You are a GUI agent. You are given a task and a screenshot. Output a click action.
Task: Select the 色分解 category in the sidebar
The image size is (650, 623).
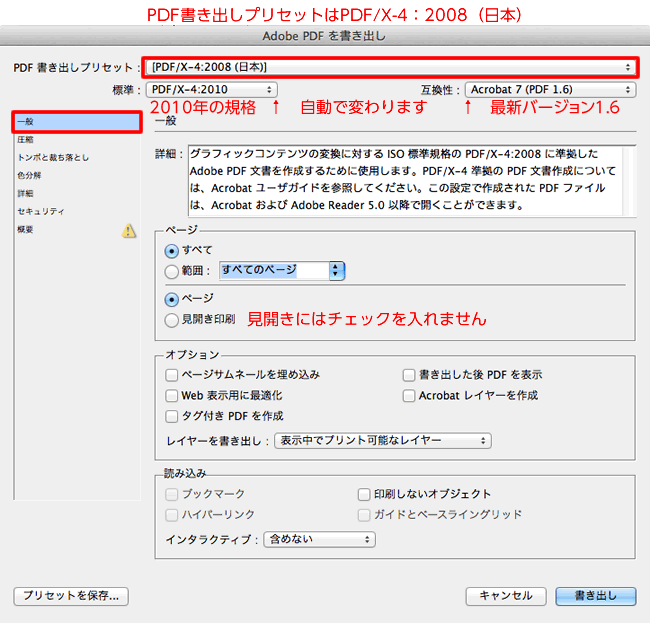77,175
